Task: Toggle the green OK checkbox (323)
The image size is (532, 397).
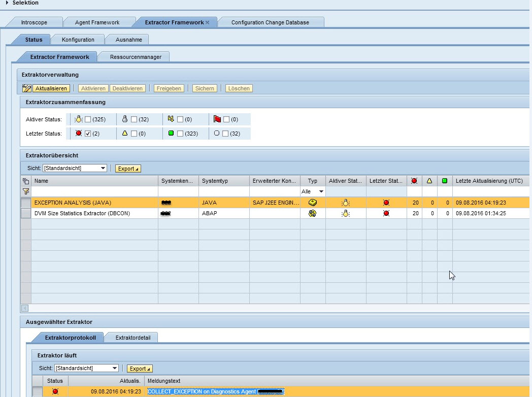Action: 180,134
